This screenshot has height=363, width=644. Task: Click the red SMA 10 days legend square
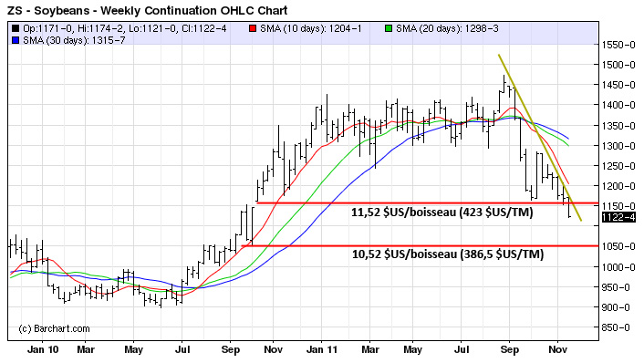pos(253,29)
